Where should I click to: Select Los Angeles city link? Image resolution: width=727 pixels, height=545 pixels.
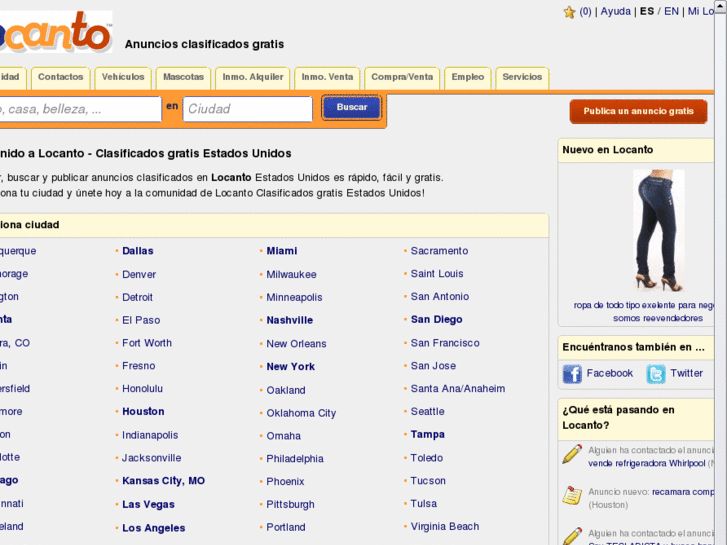tap(153, 528)
